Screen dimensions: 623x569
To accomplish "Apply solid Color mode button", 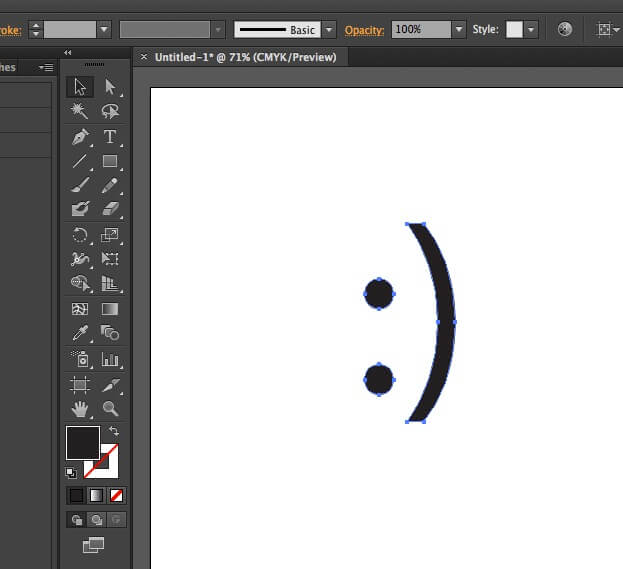I will coord(76,495).
